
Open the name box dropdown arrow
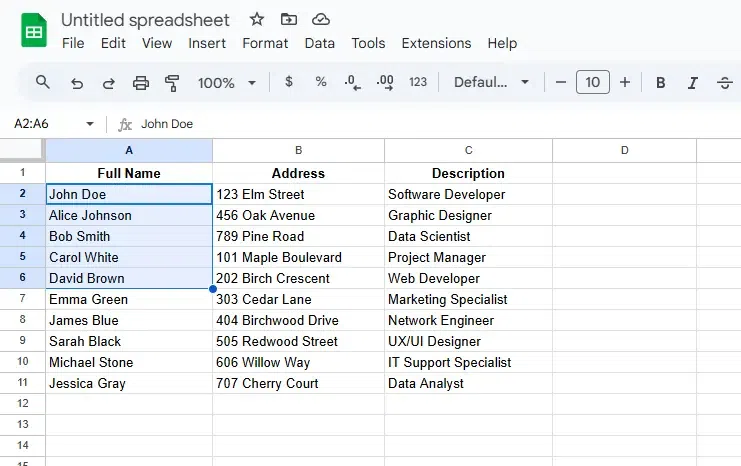coord(90,124)
